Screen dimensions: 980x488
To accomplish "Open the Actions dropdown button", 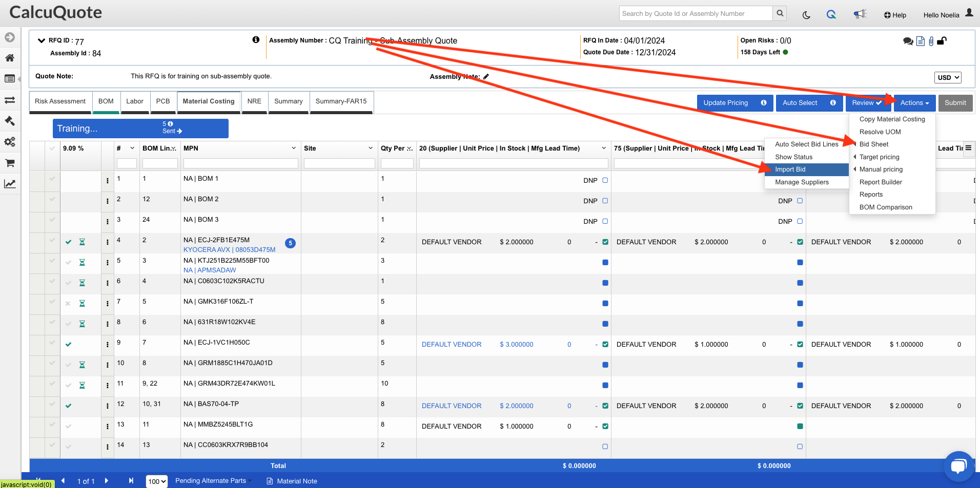I will point(914,103).
